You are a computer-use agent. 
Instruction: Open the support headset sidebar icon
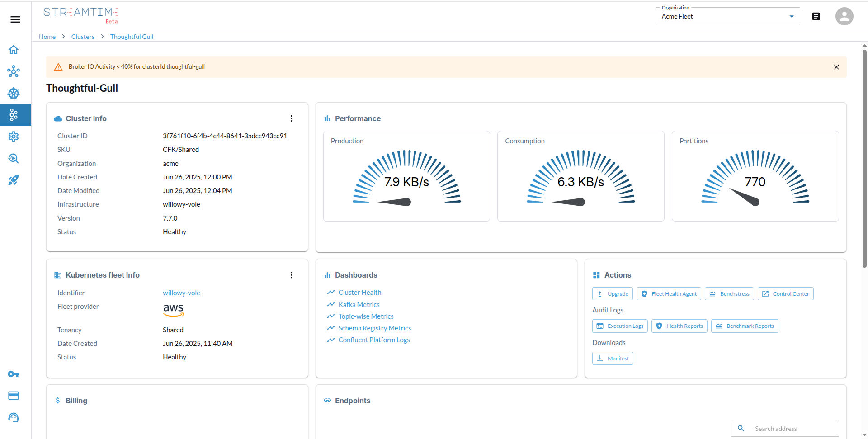click(14, 417)
